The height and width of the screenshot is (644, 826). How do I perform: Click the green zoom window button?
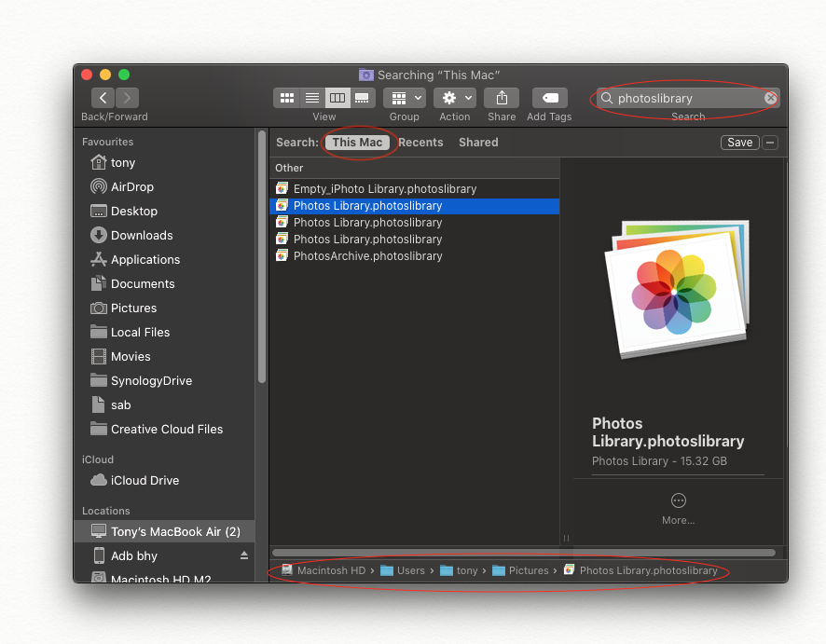pyautogui.click(x=124, y=75)
